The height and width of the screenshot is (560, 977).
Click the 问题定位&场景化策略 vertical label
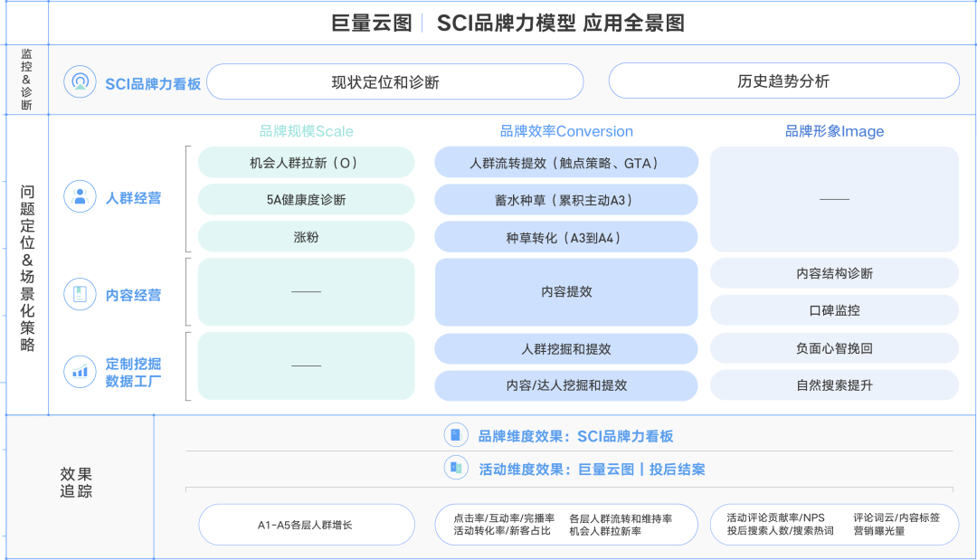(27, 268)
